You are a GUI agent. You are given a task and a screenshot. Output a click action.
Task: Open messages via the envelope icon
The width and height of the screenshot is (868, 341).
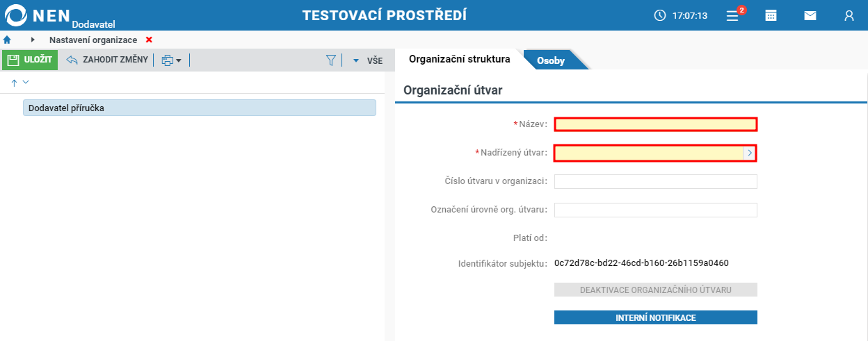click(x=810, y=15)
